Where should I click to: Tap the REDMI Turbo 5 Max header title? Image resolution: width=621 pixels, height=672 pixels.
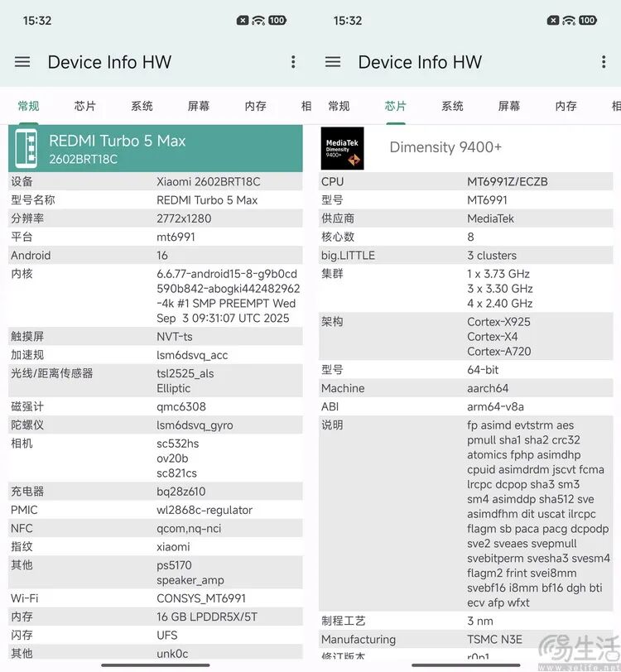117,141
